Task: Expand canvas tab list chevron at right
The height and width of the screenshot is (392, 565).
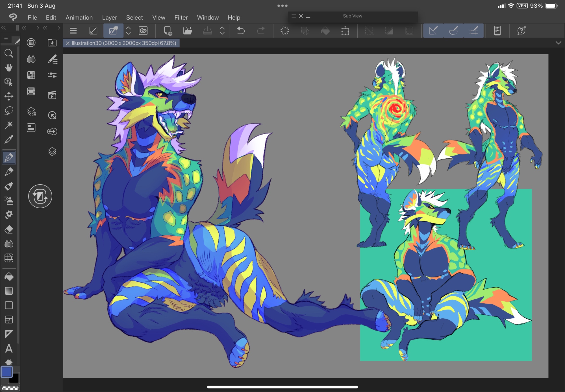Action: (558, 43)
